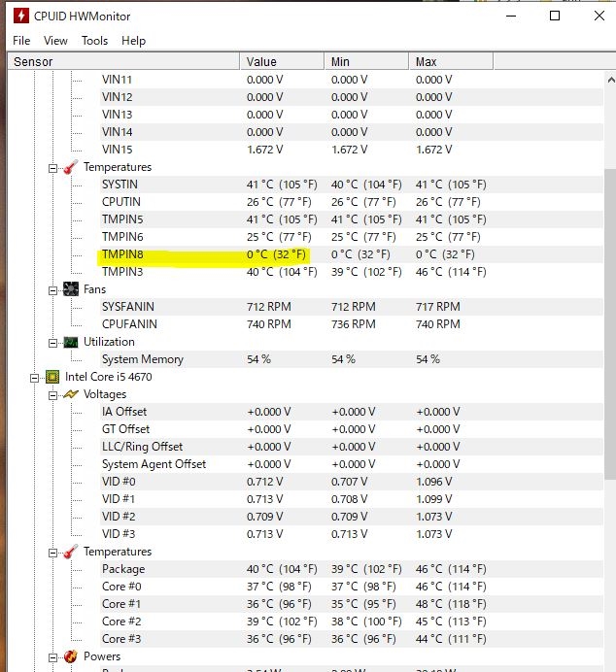
Task: Select the GT Offset row
Action: coord(352,429)
